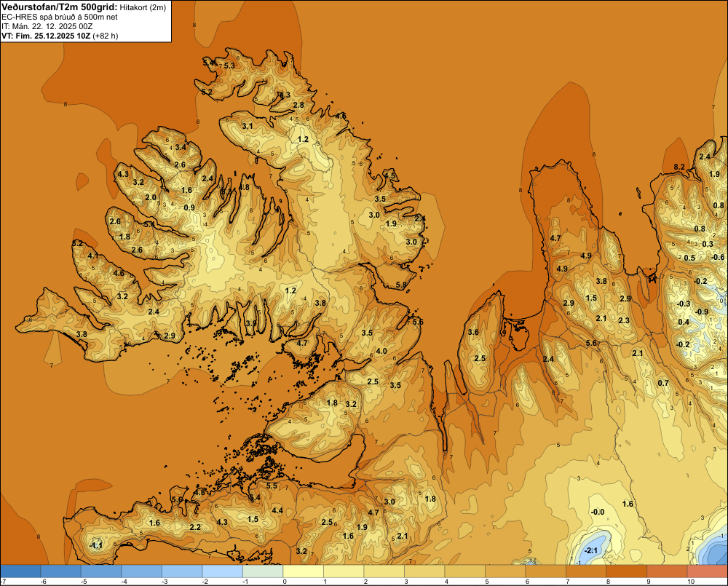The image size is (728, 586).
Task: Click the bold temperature value "0.4"
Action: (x=684, y=322)
